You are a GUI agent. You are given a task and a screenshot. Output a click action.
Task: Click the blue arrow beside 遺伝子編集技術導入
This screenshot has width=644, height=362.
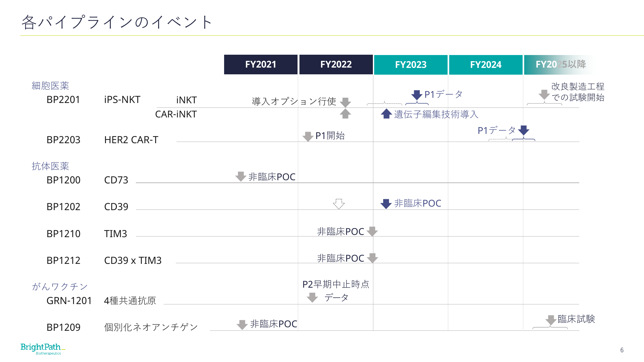386,114
